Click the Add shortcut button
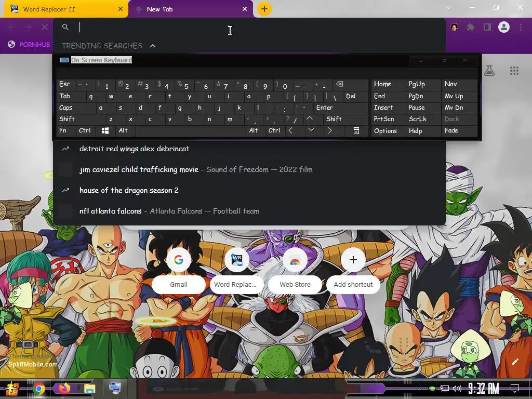The width and height of the screenshot is (532, 399). tap(353, 270)
